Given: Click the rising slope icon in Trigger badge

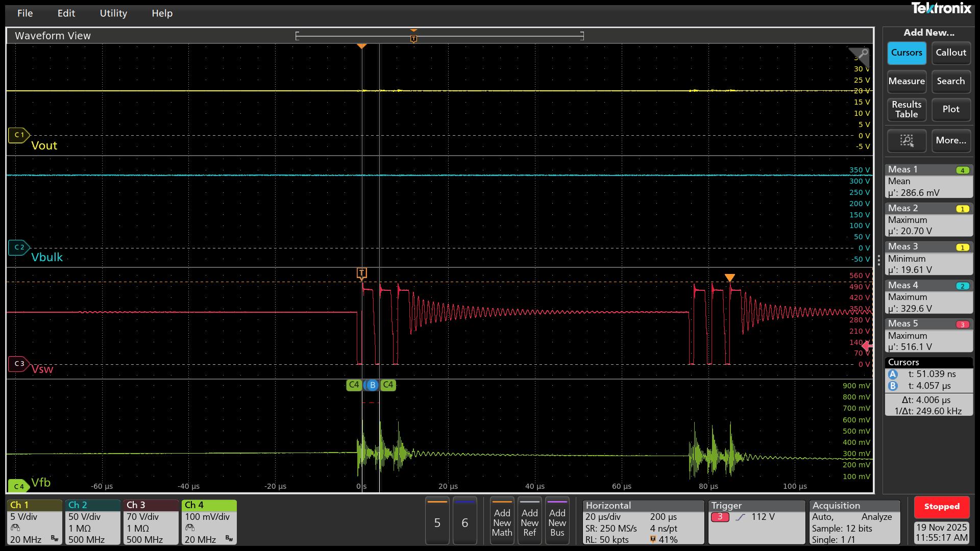Looking at the screenshot, I should [x=740, y=517].
